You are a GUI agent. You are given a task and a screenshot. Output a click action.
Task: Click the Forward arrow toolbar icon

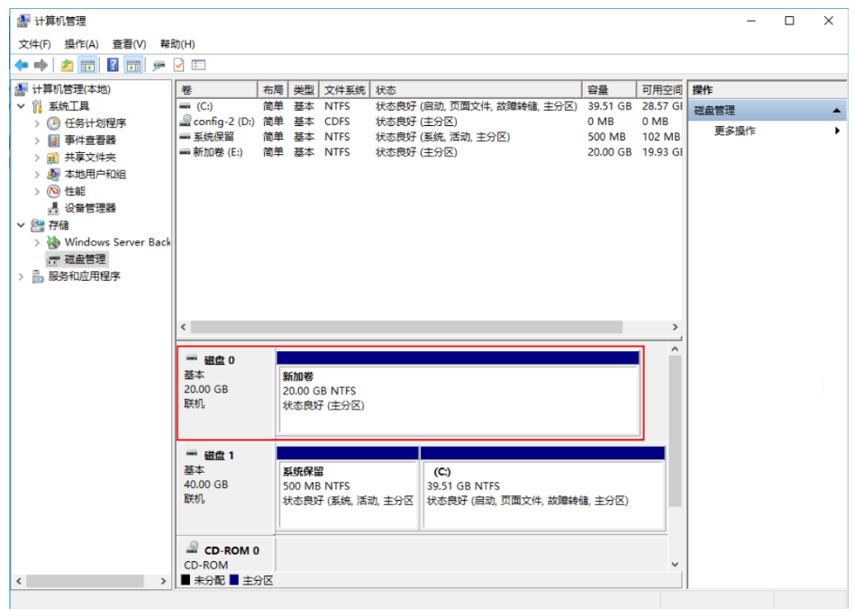click(x=41, y=66)
